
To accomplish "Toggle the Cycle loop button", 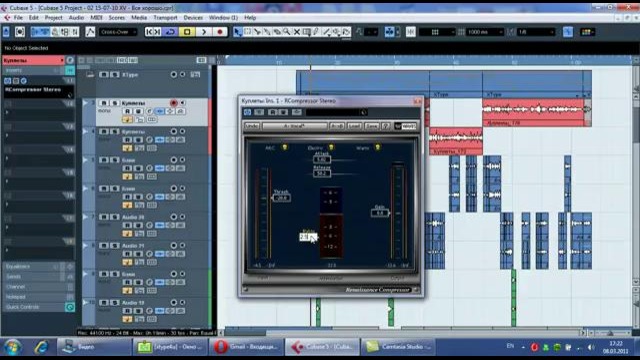I will click(x=170, y=32).
